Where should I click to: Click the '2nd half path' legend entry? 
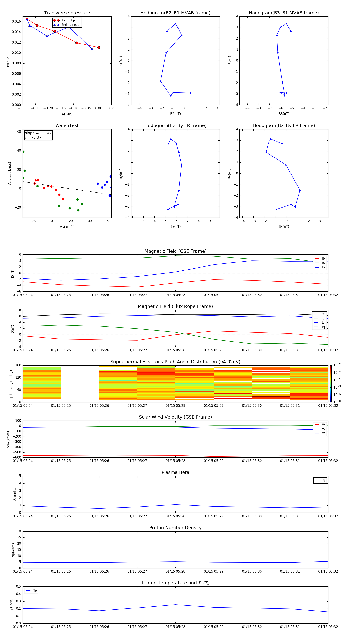67,25
